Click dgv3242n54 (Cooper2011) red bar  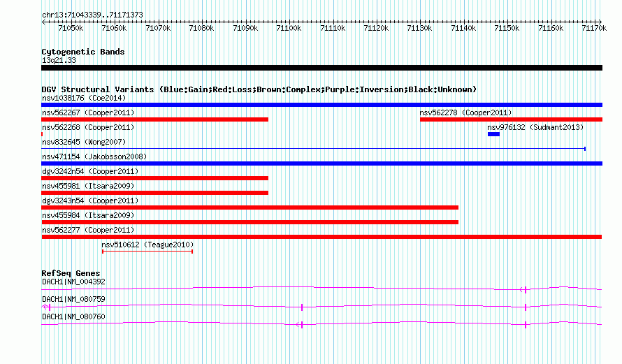click(x=154, y=178)
